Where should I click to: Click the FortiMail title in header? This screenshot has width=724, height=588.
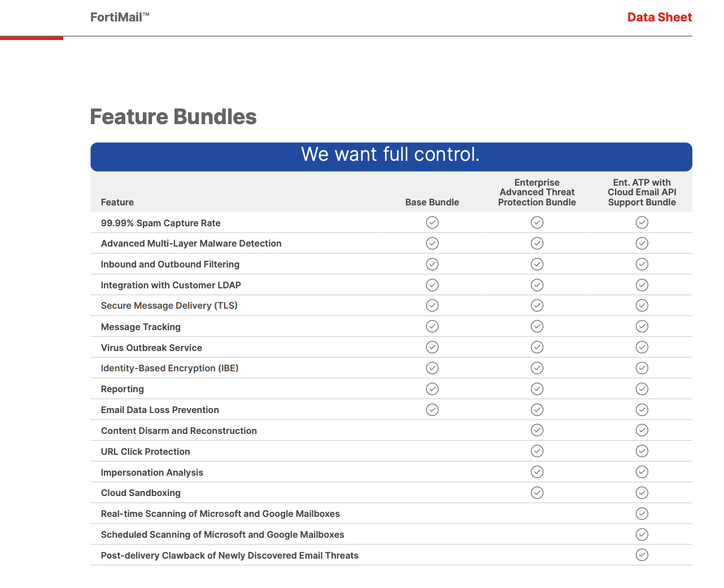pyautogui.click(x=120, y=17)
